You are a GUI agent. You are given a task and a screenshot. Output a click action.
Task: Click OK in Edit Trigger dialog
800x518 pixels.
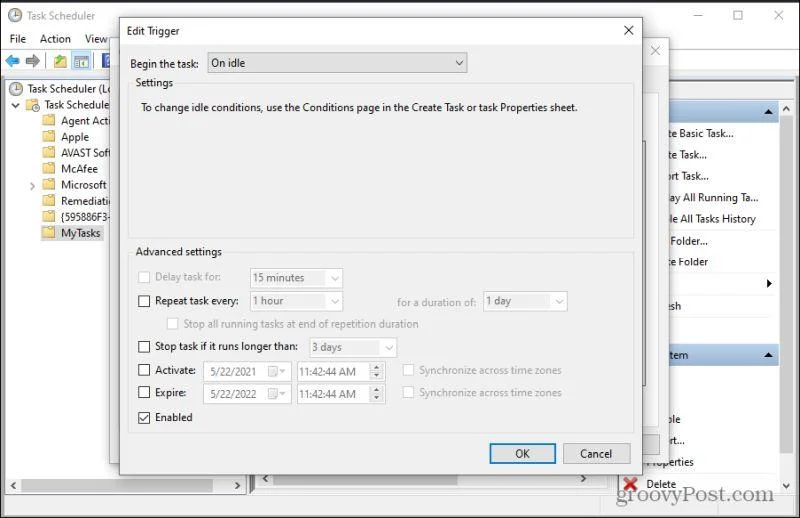pyautogui.click(x=522, y=453)
